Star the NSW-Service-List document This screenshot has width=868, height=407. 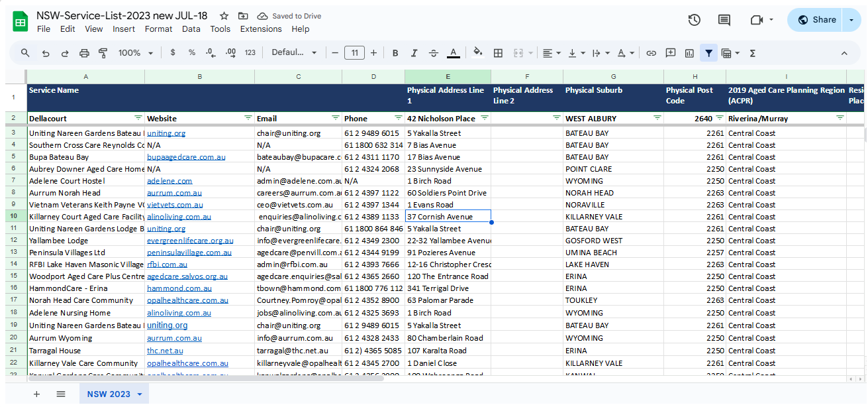click(x=224, y=16)
